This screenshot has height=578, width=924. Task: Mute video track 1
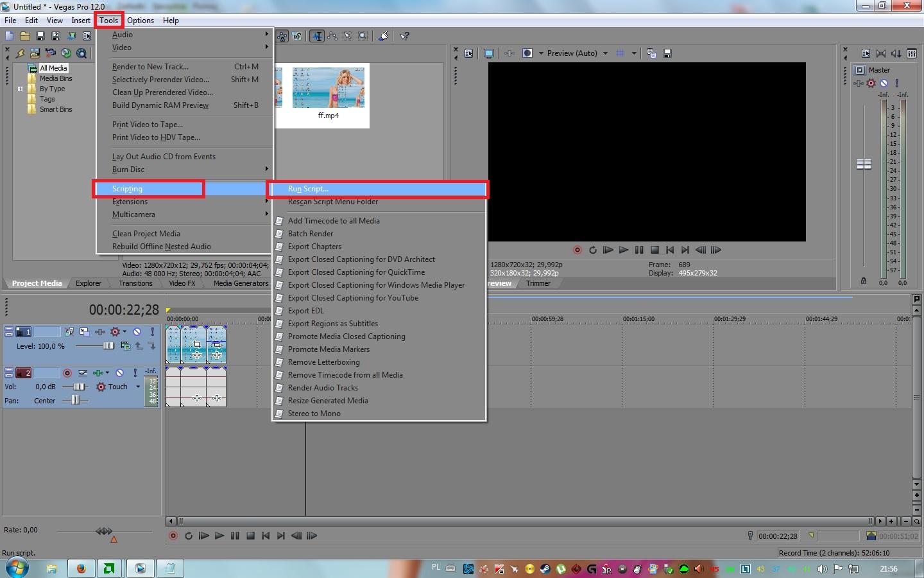point(137,331)
